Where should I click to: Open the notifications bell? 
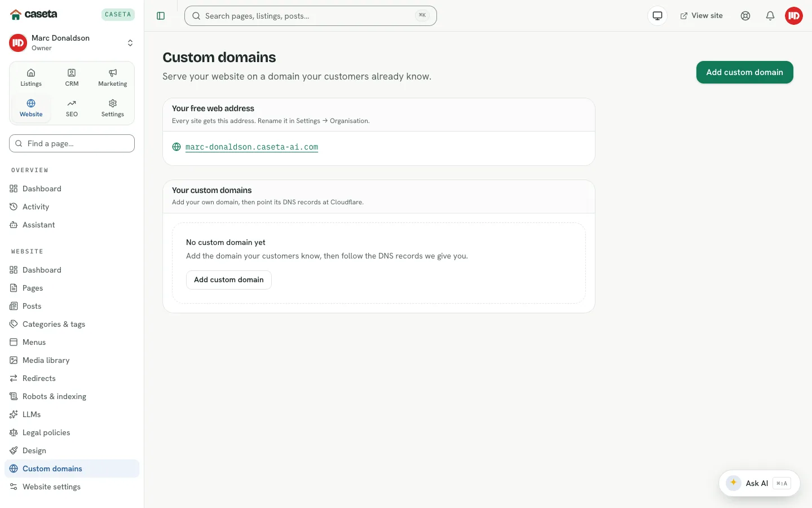[x=770, y=16]
